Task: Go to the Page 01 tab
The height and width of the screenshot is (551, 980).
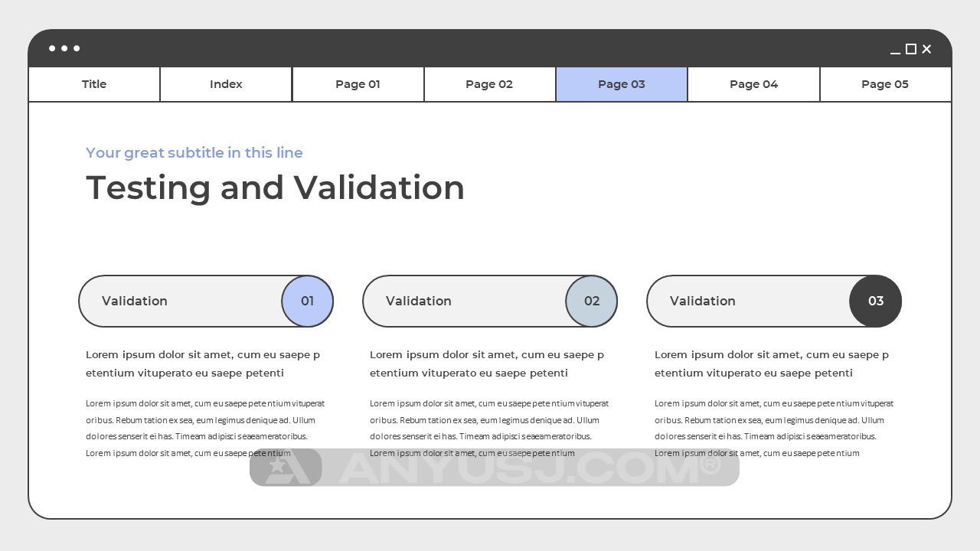Action: coord(358,84)
